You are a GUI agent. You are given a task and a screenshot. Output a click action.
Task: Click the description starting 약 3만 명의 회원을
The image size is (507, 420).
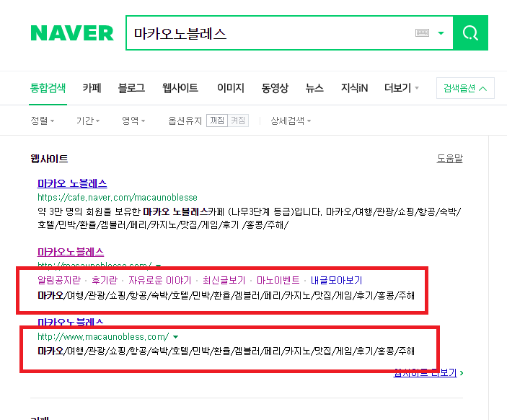click(x=250, y=218)
